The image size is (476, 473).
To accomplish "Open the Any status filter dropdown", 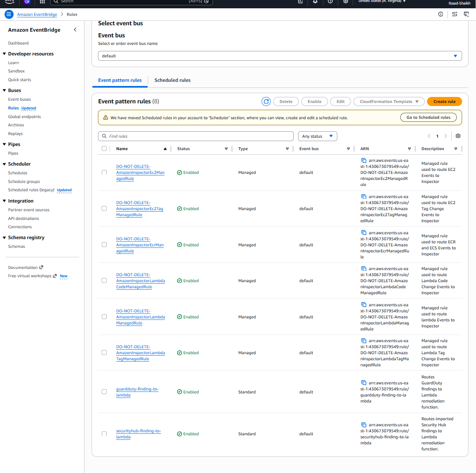I will 317,136.
